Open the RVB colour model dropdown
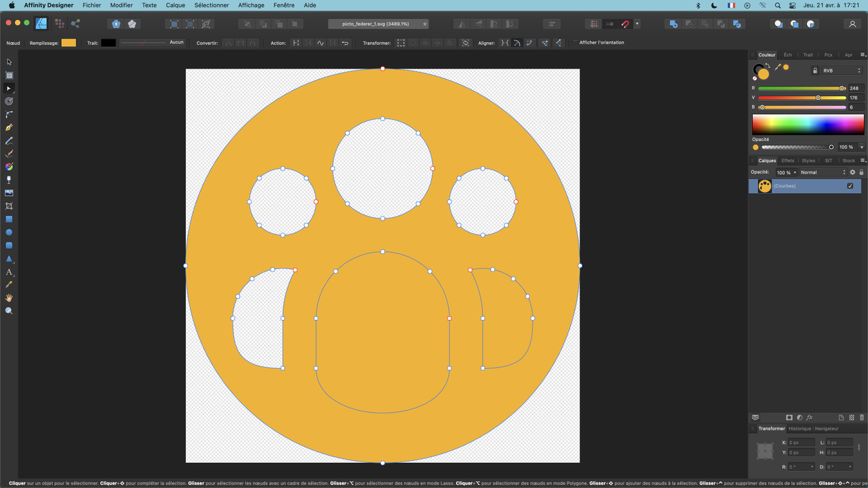 click(842, 70)
